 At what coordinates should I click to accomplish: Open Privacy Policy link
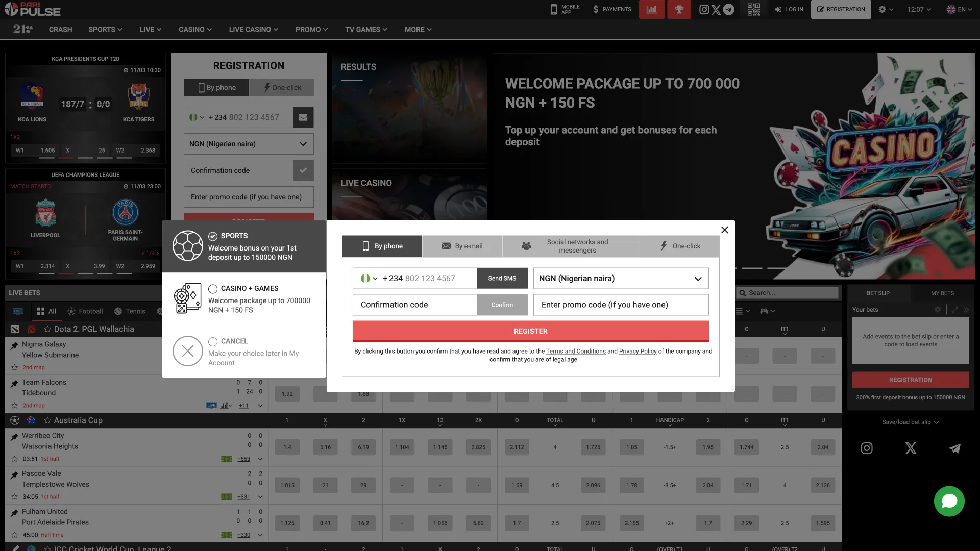pyautogui.click(x=638, y=351)
